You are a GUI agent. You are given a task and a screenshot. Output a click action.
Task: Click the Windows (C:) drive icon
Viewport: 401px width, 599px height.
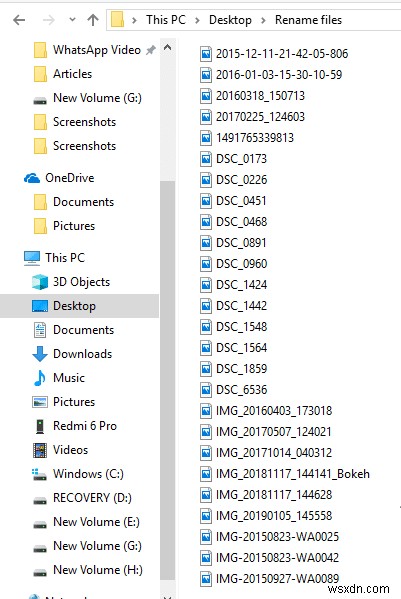click(40, 474)
